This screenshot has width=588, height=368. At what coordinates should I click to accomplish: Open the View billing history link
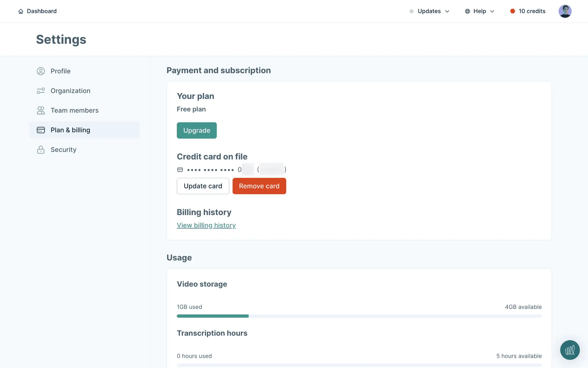(x=206, y=225)
